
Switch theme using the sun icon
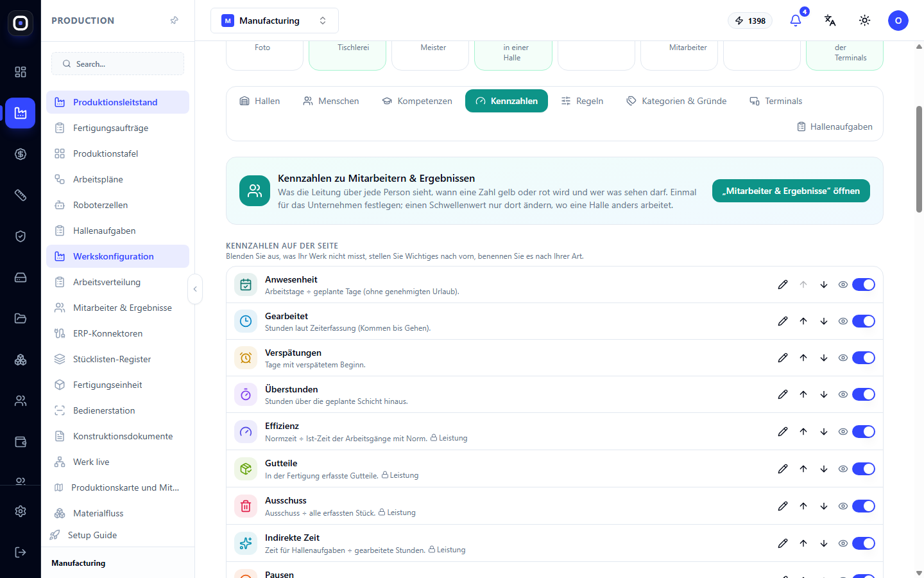pyautogui.click(x=865, y=21)
